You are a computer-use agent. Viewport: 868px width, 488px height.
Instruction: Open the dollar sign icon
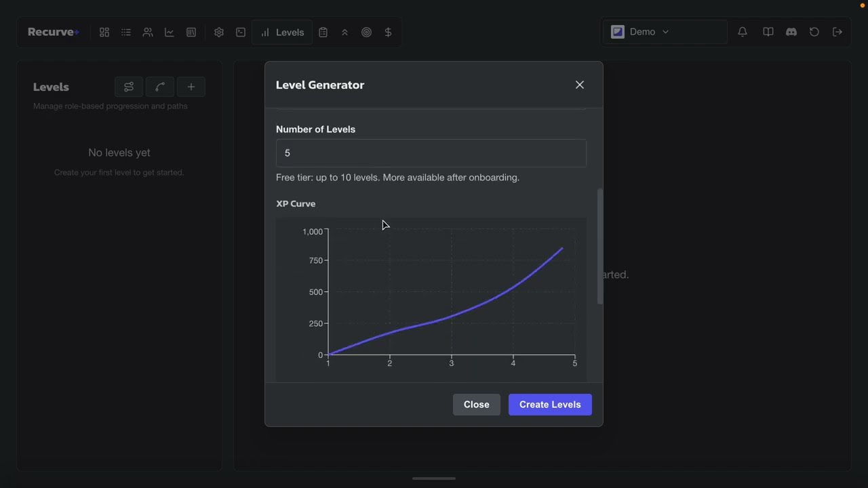[x=388, y=32]
